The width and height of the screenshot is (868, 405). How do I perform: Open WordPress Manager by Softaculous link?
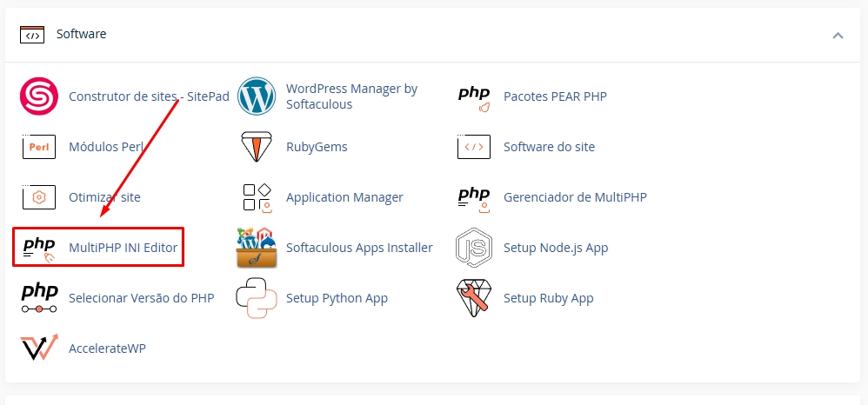coord(351,96)
